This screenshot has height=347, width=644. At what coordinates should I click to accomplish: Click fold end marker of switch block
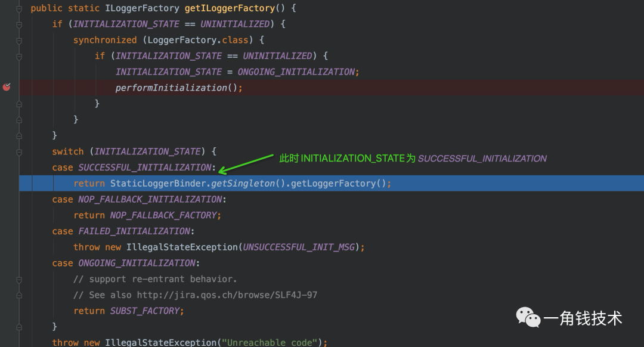click(x=19, y=327)
